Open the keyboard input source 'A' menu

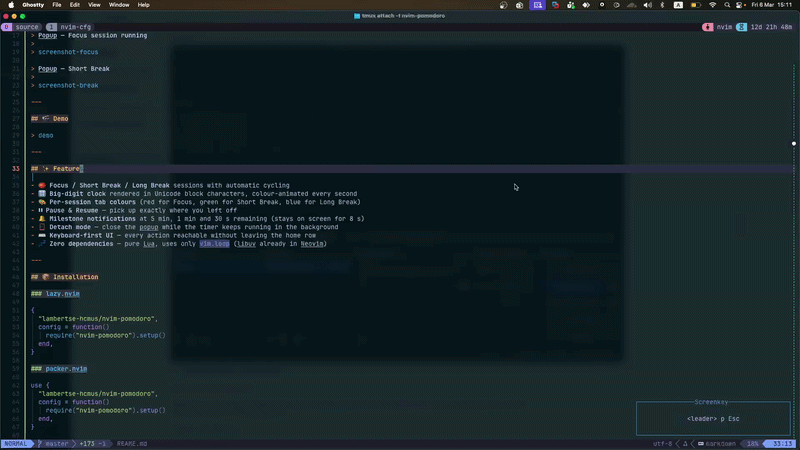click(x=678, y=5)
